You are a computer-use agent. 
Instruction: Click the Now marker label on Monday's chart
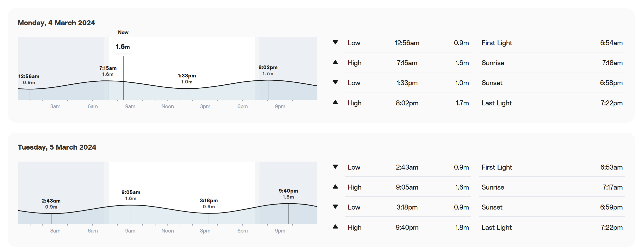click(x=123, y=32)
